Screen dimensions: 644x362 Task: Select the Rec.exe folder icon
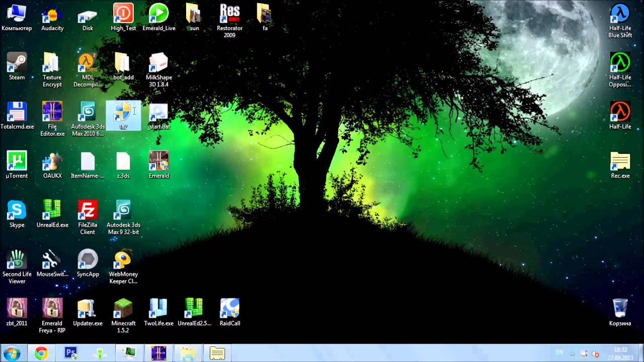620,165
